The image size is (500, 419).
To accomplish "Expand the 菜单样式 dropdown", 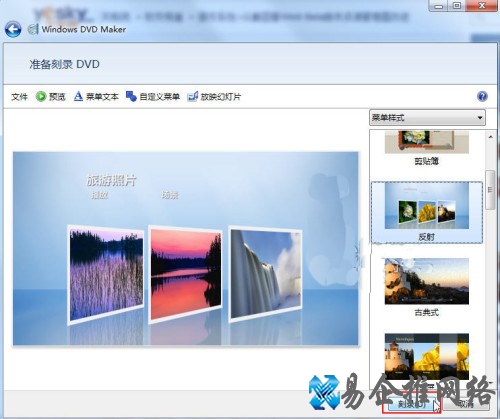I will click(427, 118).
